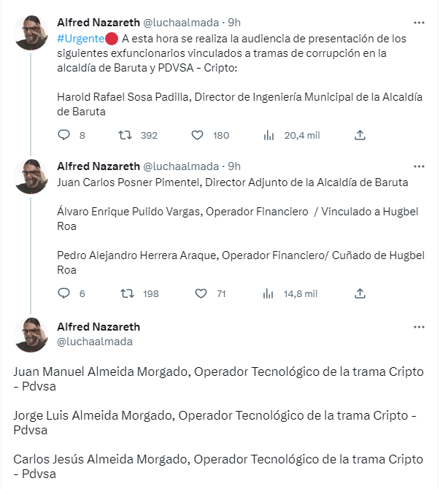448x489 pixels.
Task: Retweet the second tweet with 198 retweets
Action: click(x=127, y=293)
